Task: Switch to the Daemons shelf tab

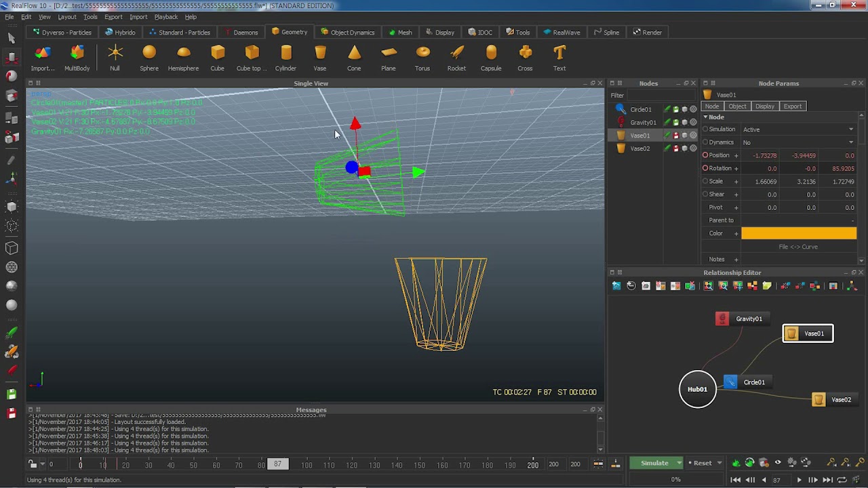Action: [x=242, y=32]
